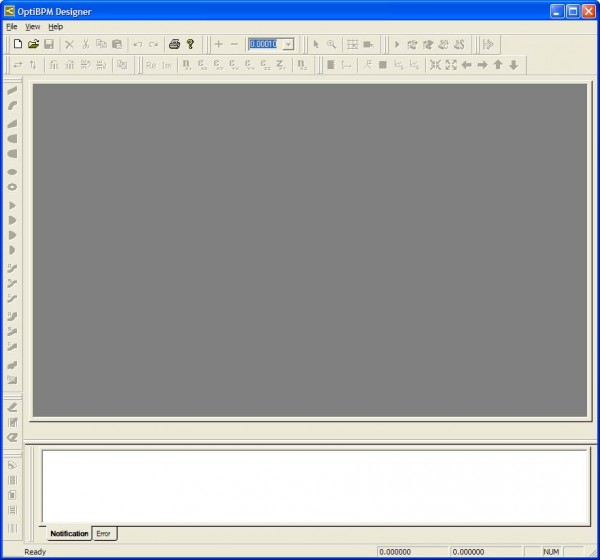Click the vertical swap arrows icon
Viewport: 600px width, 560px height.
pos(33,65)
